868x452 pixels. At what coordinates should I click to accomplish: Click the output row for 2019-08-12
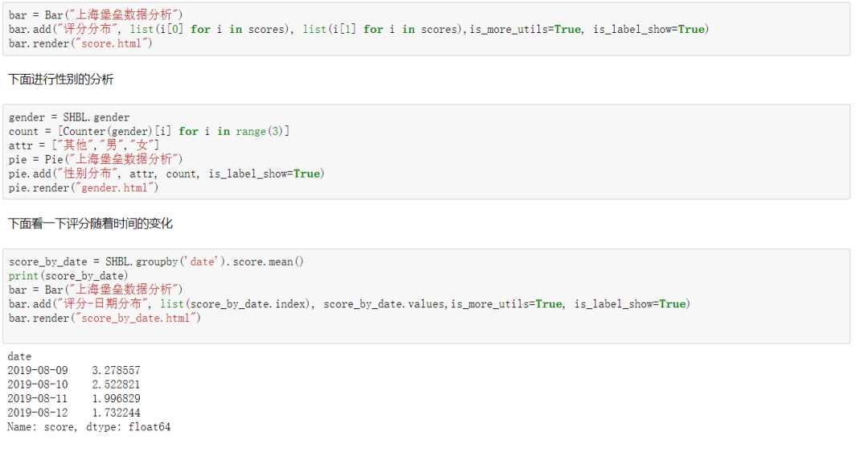(x=74, y=413)
